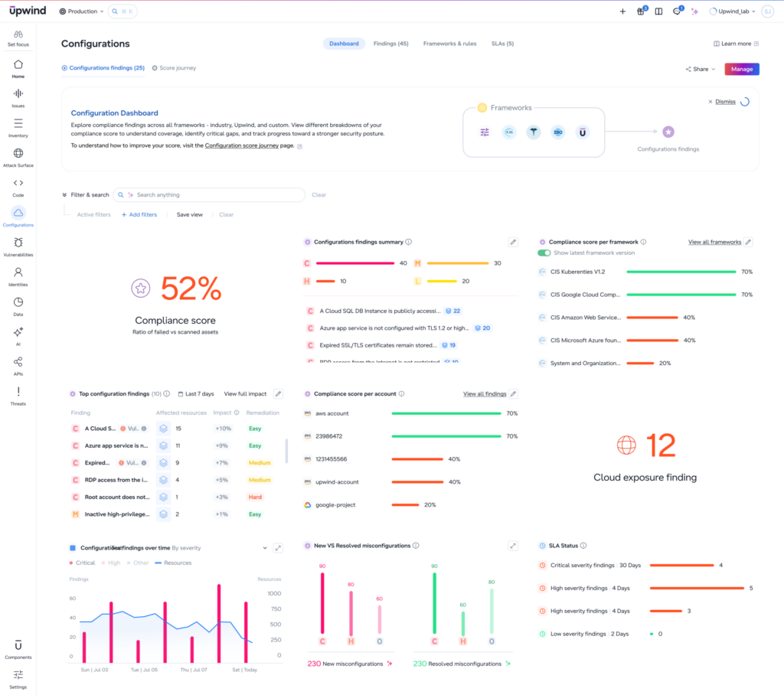784x698 pixels.
Task: Open Identities in sidebar
Action: point(18,277)
